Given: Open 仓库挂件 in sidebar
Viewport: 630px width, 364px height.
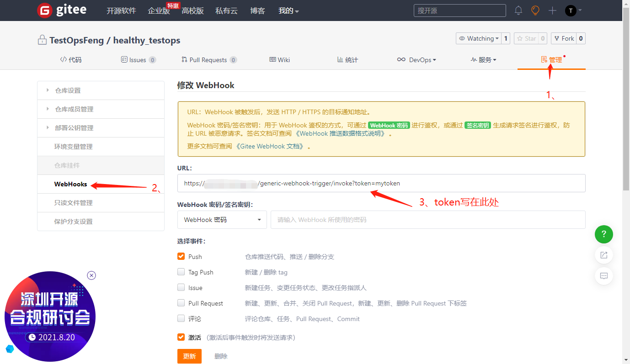Looking at the screenshot, I should pyautogui.click(x=101, y=165).
